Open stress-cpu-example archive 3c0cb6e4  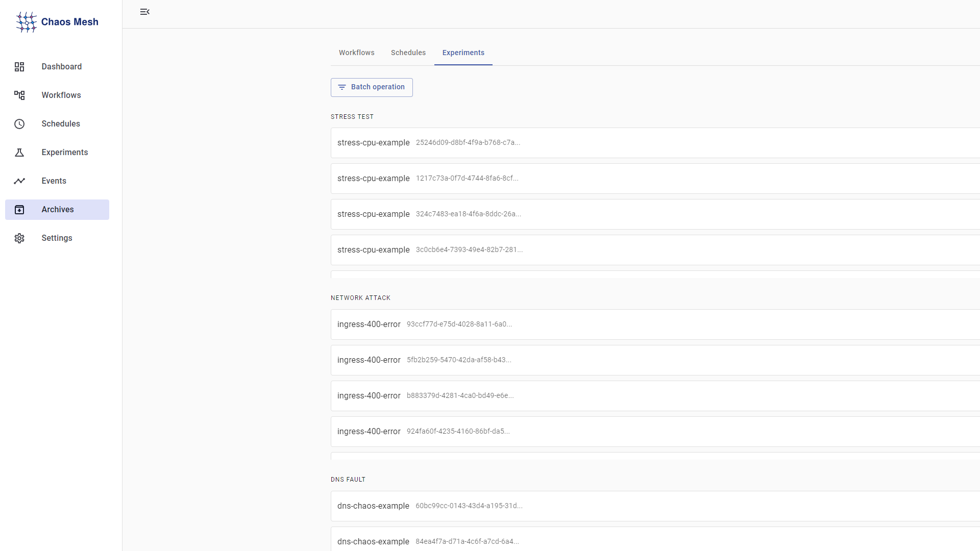click(429, 250)
